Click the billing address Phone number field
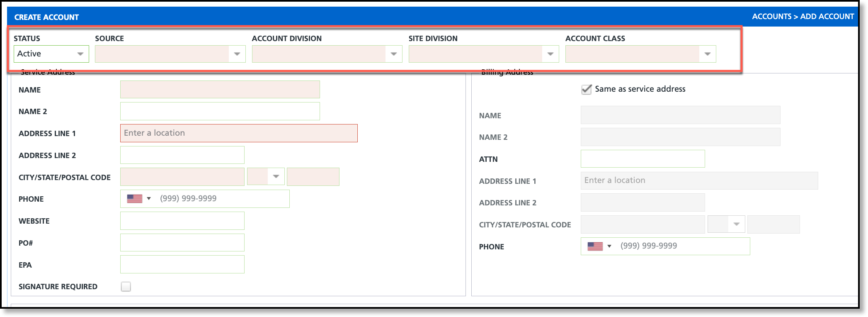The width and height of the screenshot is (868, 317). click(x=683, y=246)
